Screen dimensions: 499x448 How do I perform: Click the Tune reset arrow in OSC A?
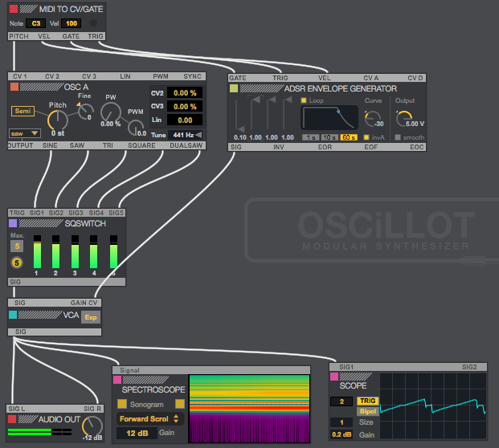click(198, 135)
